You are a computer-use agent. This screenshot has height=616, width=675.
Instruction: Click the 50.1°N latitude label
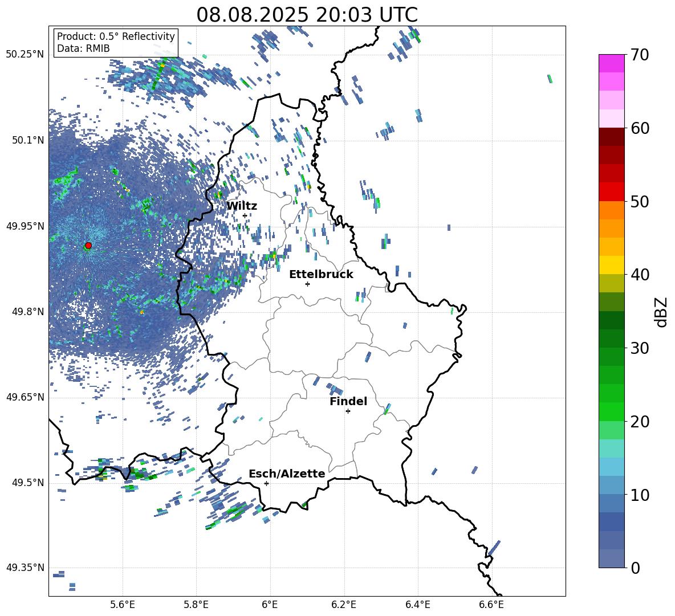(x=28, y=141)
